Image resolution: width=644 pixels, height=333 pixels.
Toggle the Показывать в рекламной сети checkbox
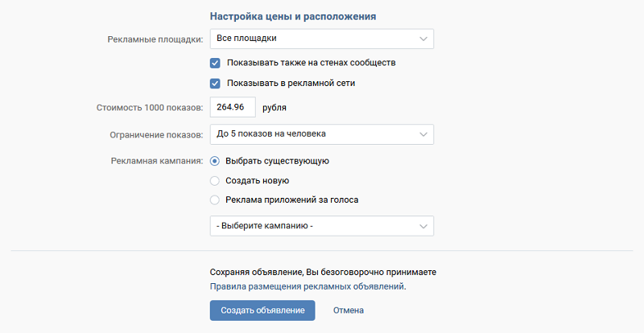(215, 83)
